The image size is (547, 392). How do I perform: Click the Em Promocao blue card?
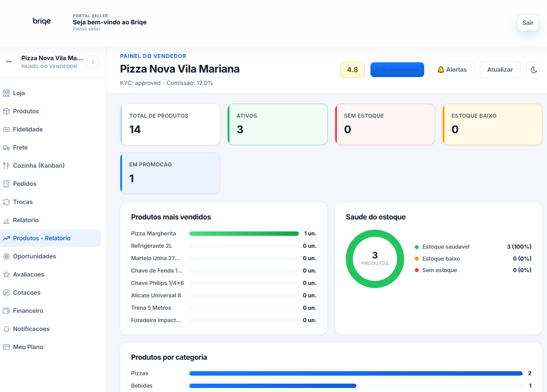click(x=170, y=173)
